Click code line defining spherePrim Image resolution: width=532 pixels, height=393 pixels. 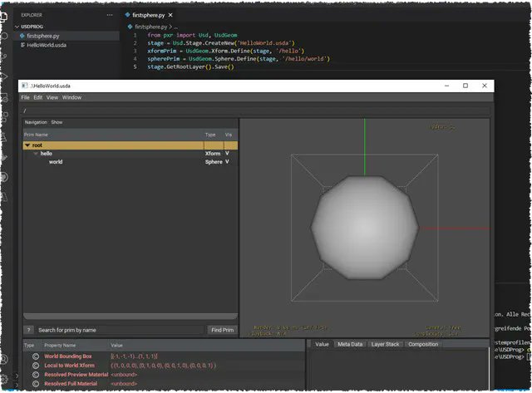point(239,59)
